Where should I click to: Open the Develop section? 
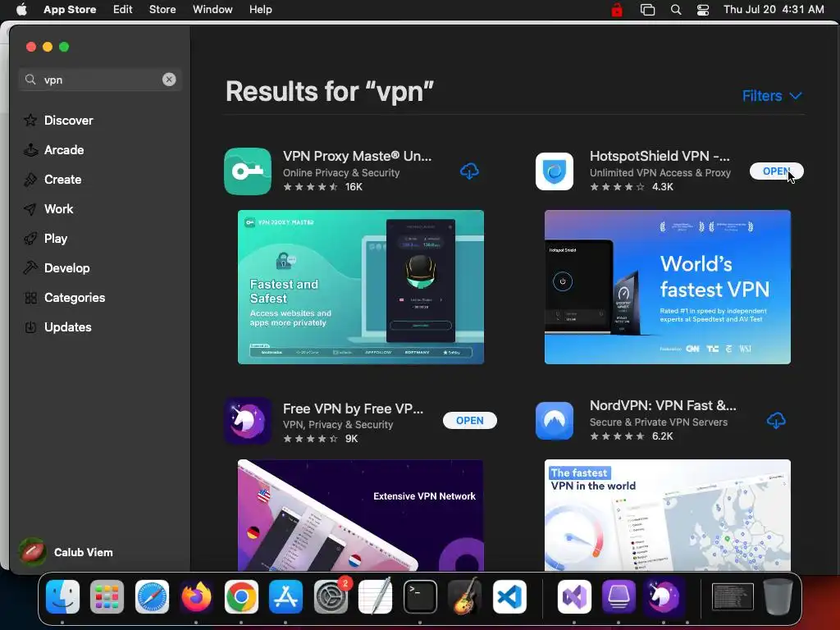pos(57,268)
